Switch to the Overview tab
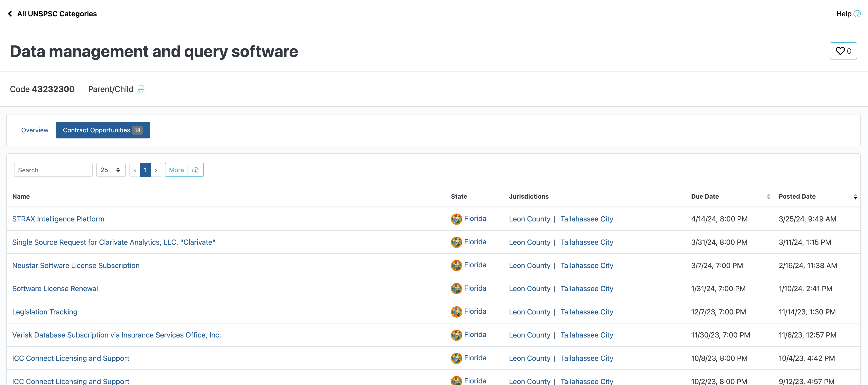The height and width of the screenshot is (385, 868). (x=35, y=130)
